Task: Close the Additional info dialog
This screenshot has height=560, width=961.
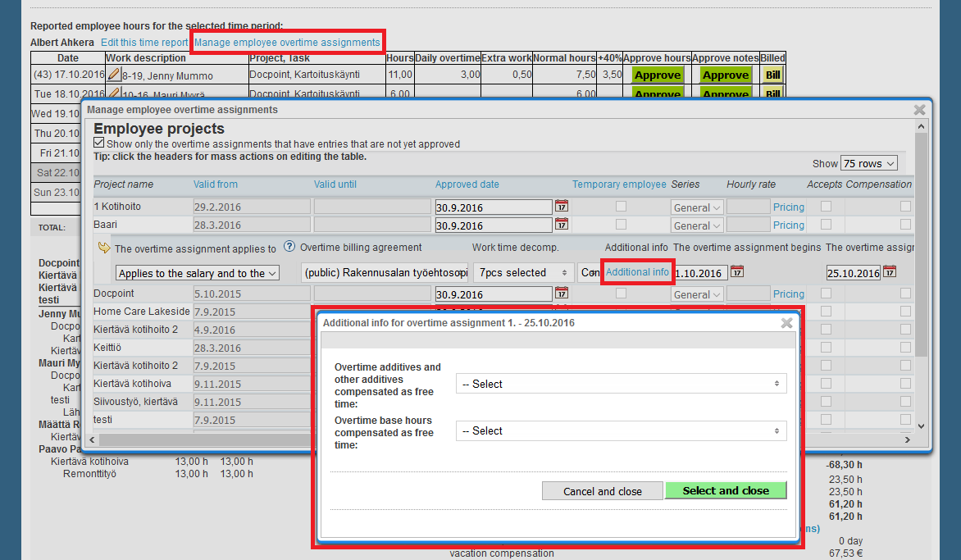Action: point(787,323)
